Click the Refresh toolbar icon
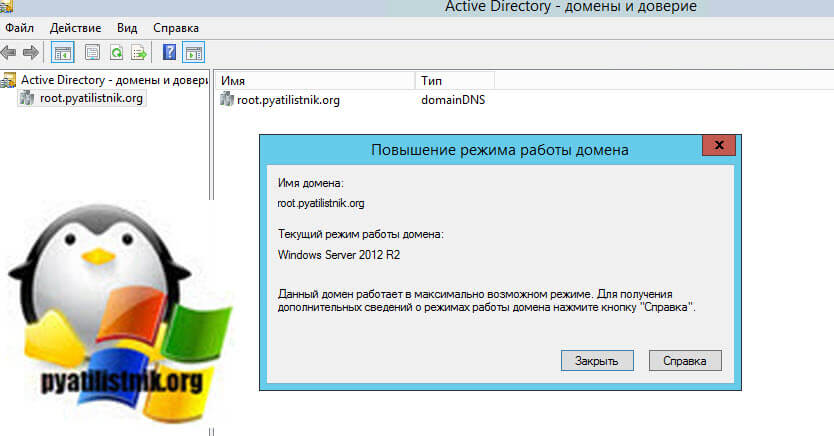Image resolution: width=834 pixels, height=436 pixels. tap(116, 53)
